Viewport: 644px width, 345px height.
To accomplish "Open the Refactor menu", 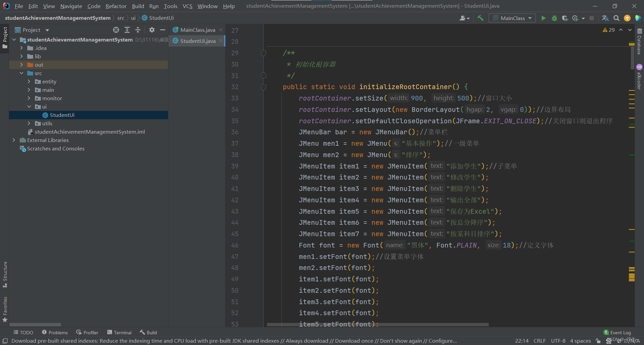I will pos(116,6).
